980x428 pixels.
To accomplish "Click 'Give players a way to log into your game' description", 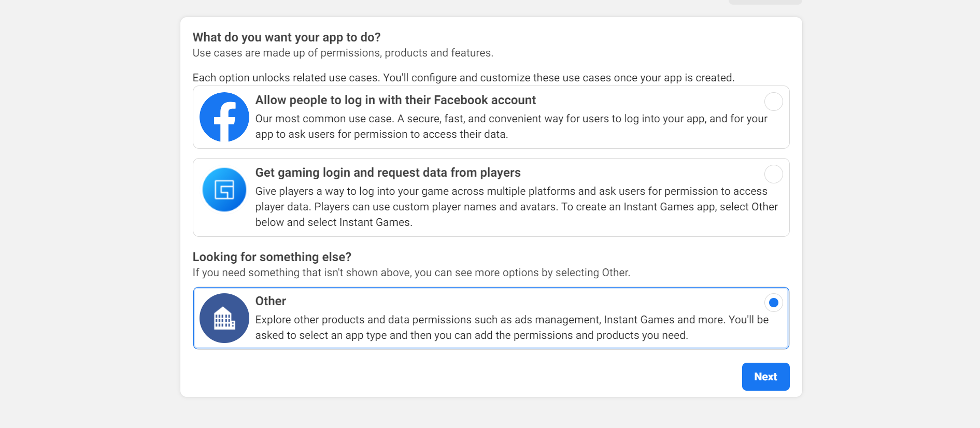I will point(516,207).
